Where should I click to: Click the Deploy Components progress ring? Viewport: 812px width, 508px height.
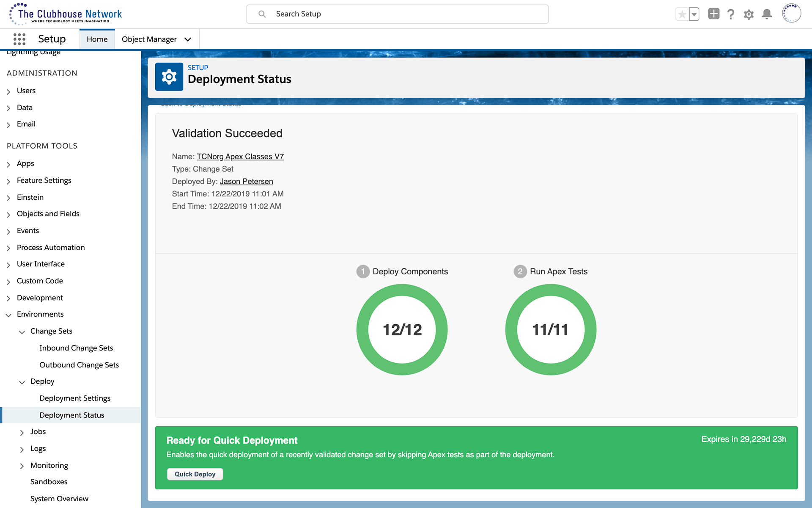click(x=402, y=329)
